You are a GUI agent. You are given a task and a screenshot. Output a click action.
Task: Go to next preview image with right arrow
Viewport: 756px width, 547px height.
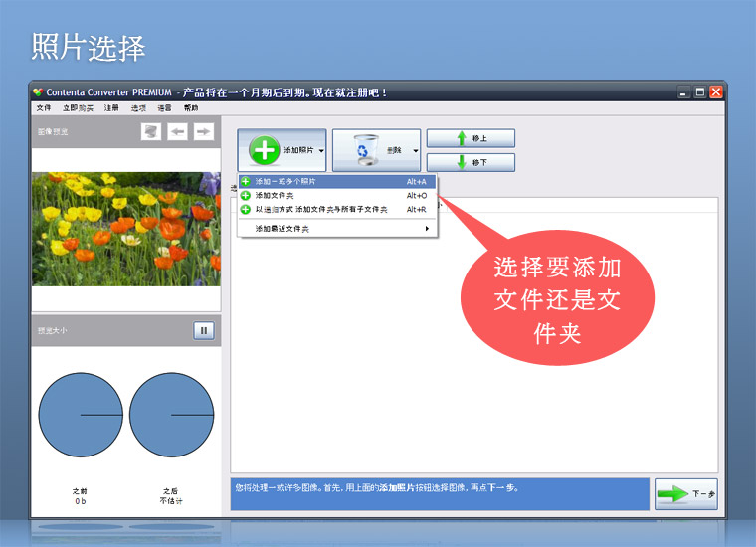tap(203, 131)
